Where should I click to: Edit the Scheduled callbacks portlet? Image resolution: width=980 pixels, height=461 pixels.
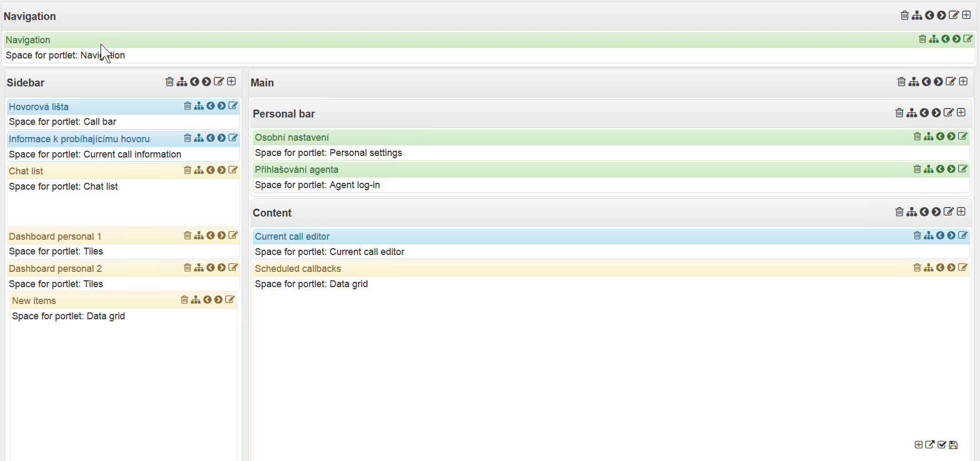(963, 267)
